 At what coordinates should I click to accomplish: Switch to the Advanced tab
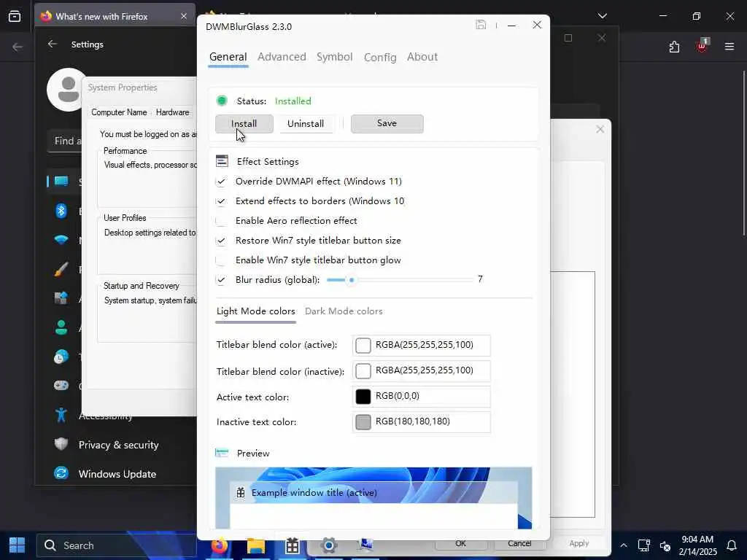(282, 57)
